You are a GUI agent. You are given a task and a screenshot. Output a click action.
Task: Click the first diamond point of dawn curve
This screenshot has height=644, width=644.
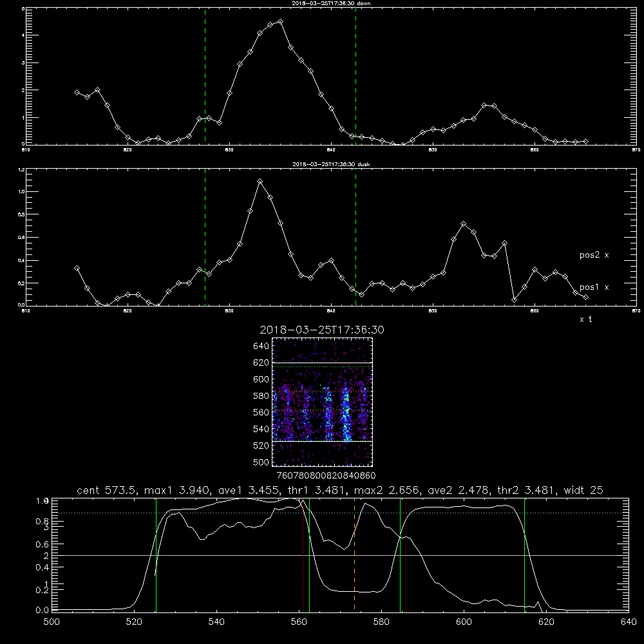[77, 92]
